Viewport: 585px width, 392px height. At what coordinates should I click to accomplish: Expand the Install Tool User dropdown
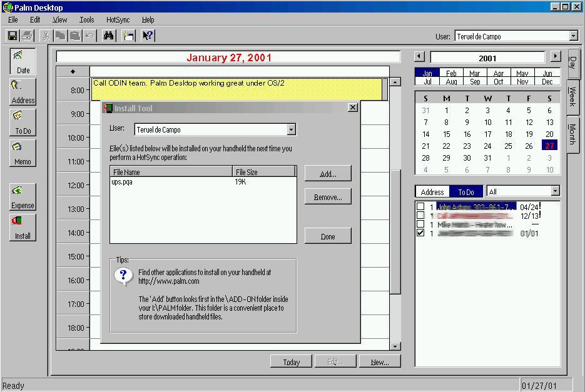[x=292, y=129]
